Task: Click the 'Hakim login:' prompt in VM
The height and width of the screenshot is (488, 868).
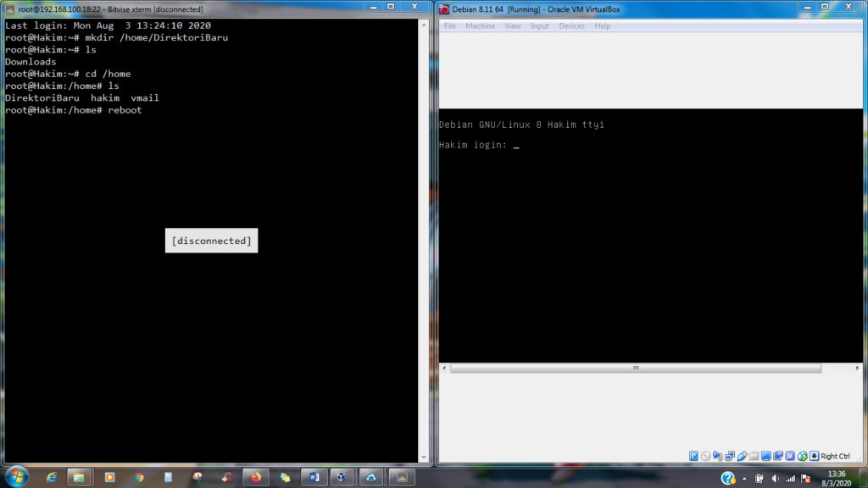Action: [x=473, y=145]
